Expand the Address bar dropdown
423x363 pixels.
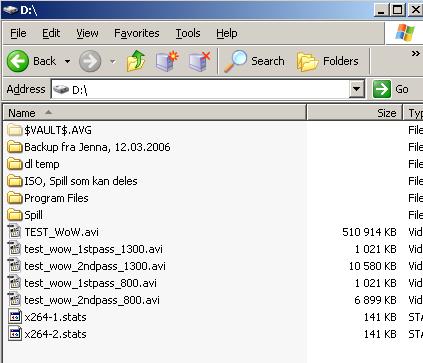[357, 89]
